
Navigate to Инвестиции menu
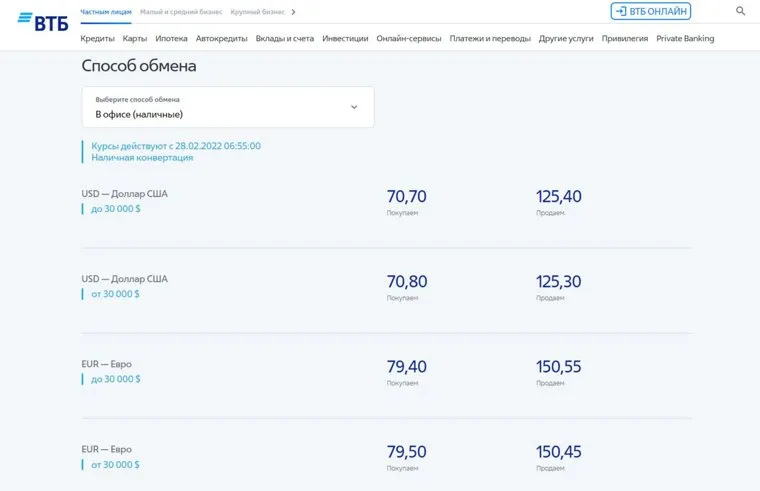tap(345, 38)
